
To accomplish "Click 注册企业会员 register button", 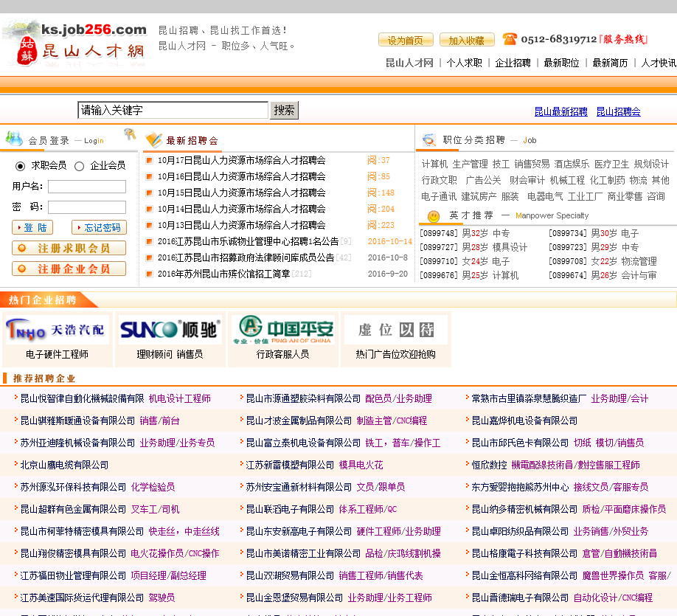I will point(69,269).
